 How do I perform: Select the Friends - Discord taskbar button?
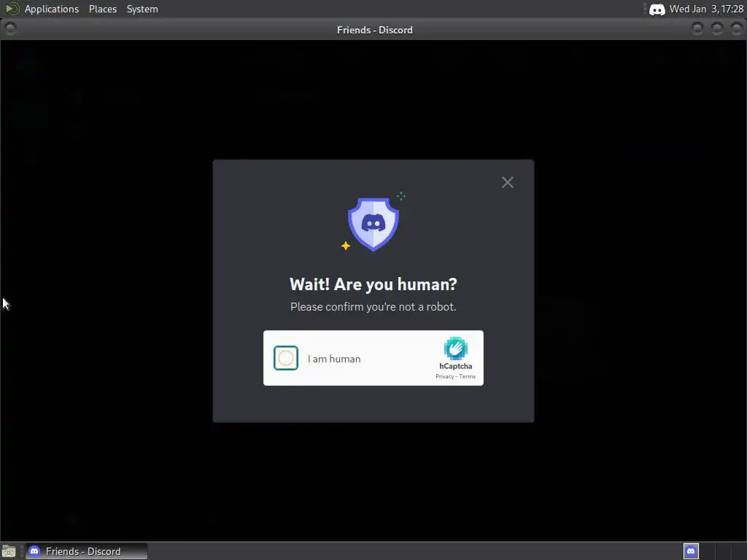coord(86,551)
